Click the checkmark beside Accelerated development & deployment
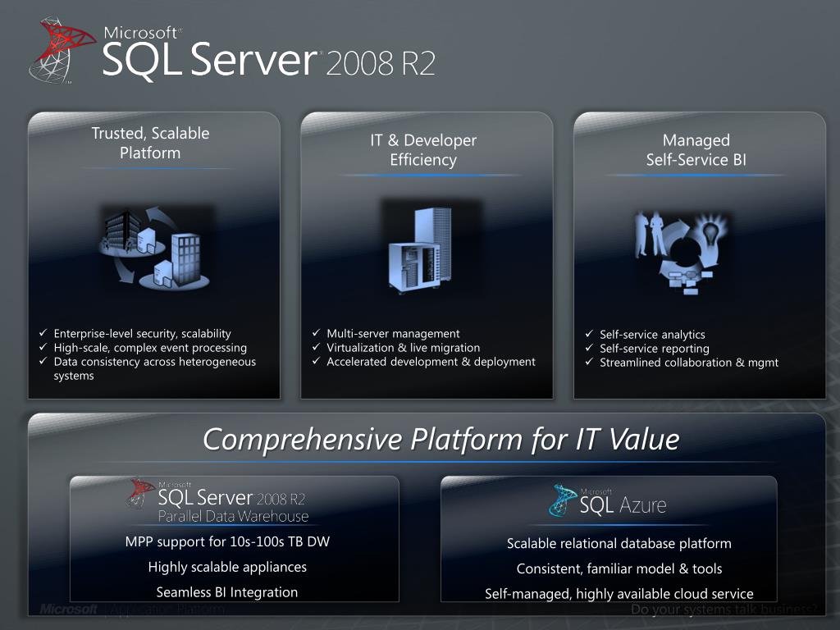Image resolution: width=840 pixels, height=630 pixels. pos(316,361)
